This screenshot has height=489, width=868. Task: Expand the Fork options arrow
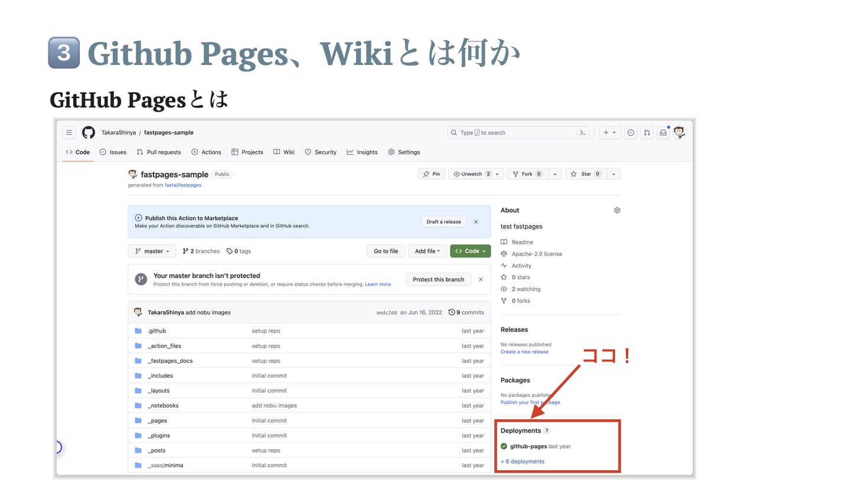pos(555,174)
